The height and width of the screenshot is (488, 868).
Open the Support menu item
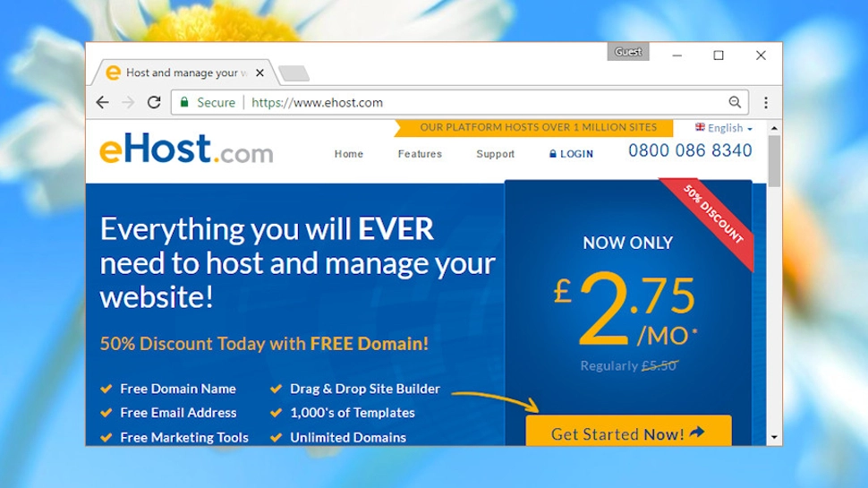tap(495, 154)
